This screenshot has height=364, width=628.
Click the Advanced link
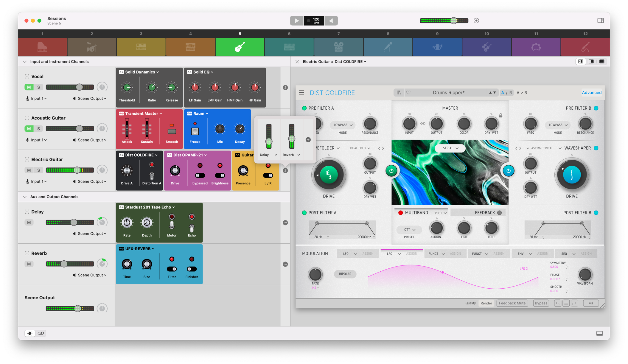coord(591,93)
